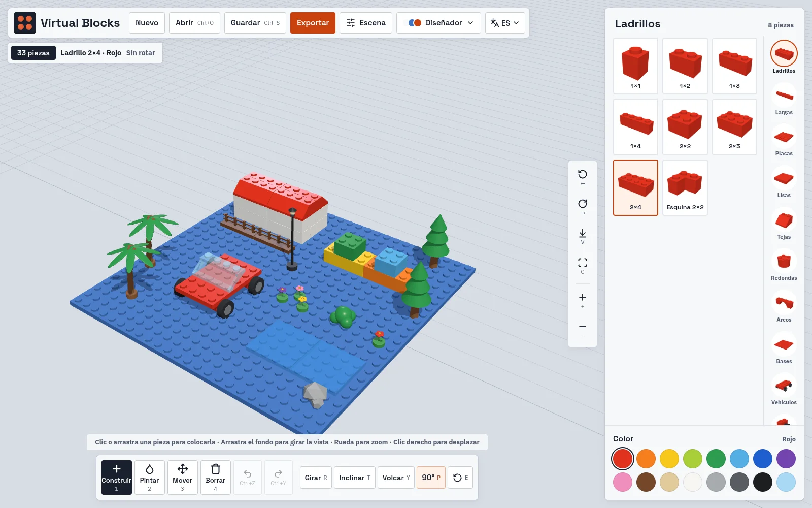Click the top-down view arrow icon
This screenshot has width=812, height=508.
pyautogui.click(x=583, y=236)
